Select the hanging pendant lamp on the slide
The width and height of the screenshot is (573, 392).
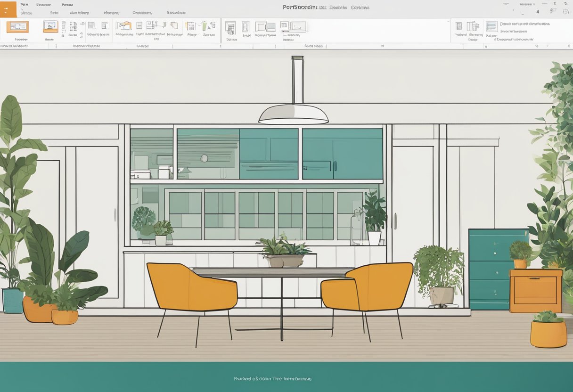click(x=294, y=114)
